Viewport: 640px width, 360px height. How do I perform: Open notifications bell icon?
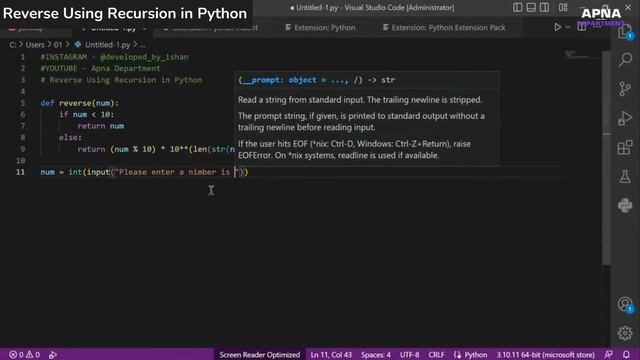626,354
